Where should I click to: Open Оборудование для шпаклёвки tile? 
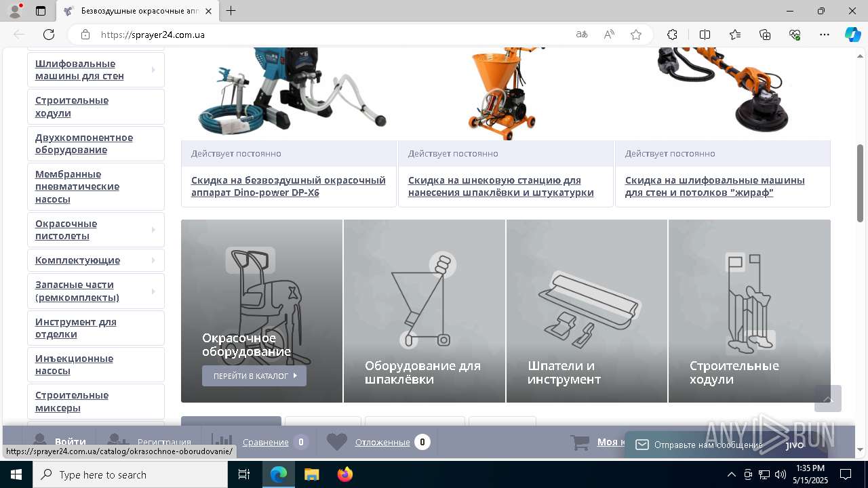[x=425, y=311]
